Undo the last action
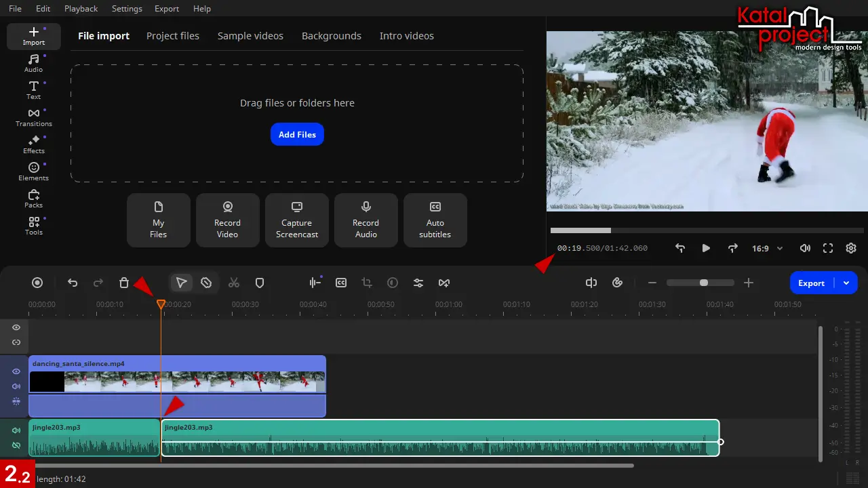Image resolution: width=868 pixels, height=488 pixels. pos(73,283)
